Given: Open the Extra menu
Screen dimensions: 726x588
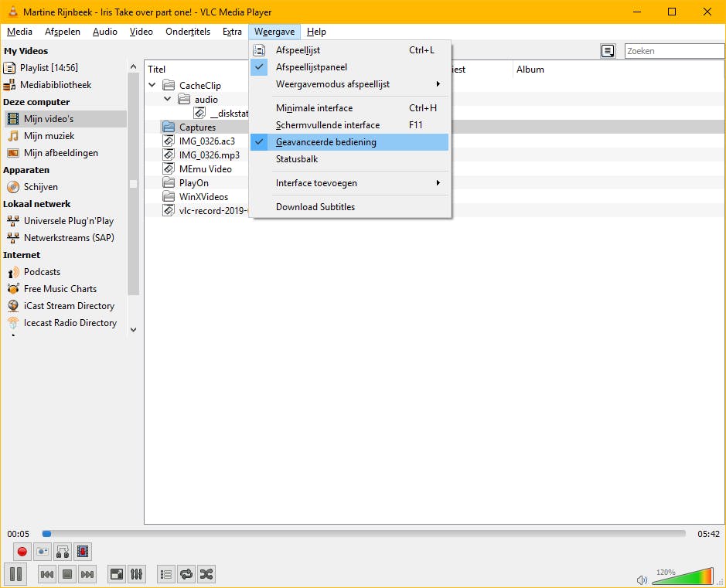Looking at the screenshot, I should pos(232,32).
